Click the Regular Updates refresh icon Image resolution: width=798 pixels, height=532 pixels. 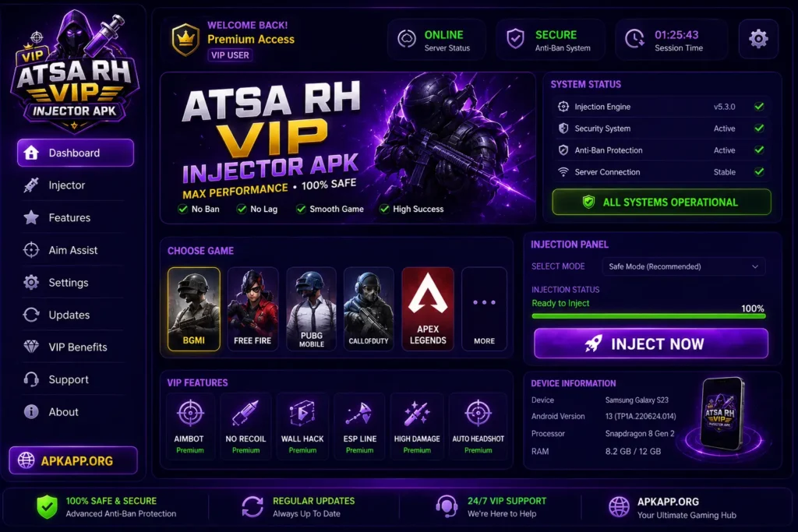(x=252, y=506)
